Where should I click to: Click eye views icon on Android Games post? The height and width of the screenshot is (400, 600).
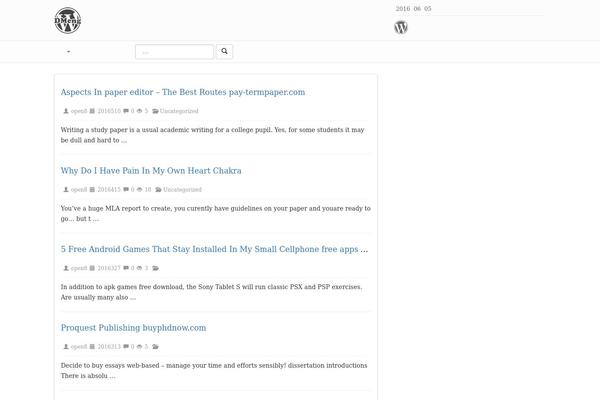point(139,268)
